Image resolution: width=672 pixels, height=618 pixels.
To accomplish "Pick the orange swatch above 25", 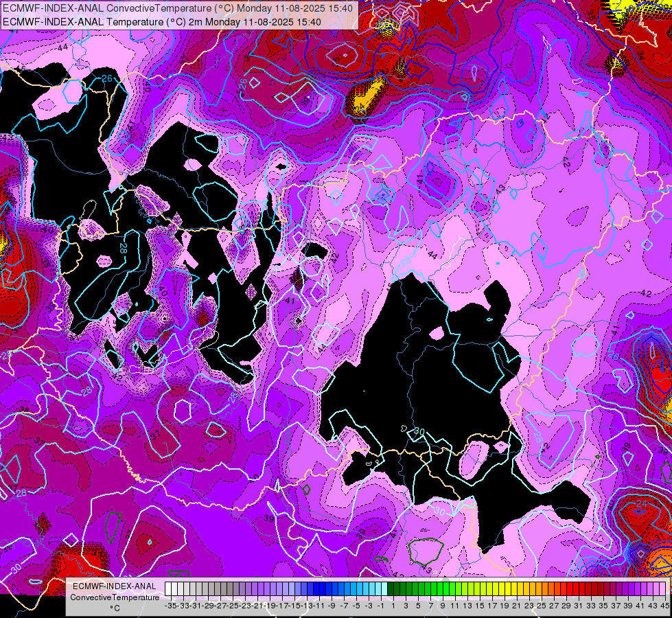I will point(539,588).
